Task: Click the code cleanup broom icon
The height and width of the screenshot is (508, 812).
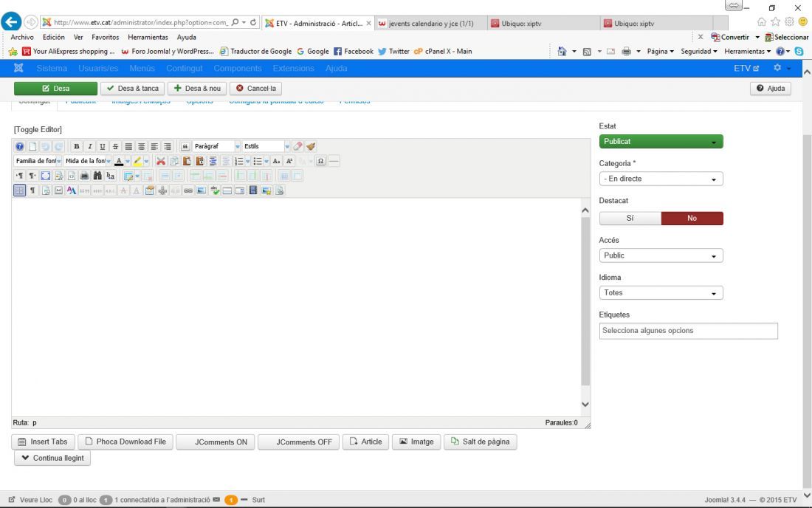Action: (x=311, y=146)
